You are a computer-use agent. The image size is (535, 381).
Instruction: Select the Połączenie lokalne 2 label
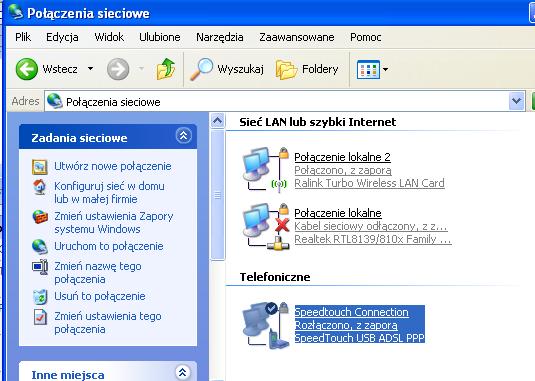342,157
